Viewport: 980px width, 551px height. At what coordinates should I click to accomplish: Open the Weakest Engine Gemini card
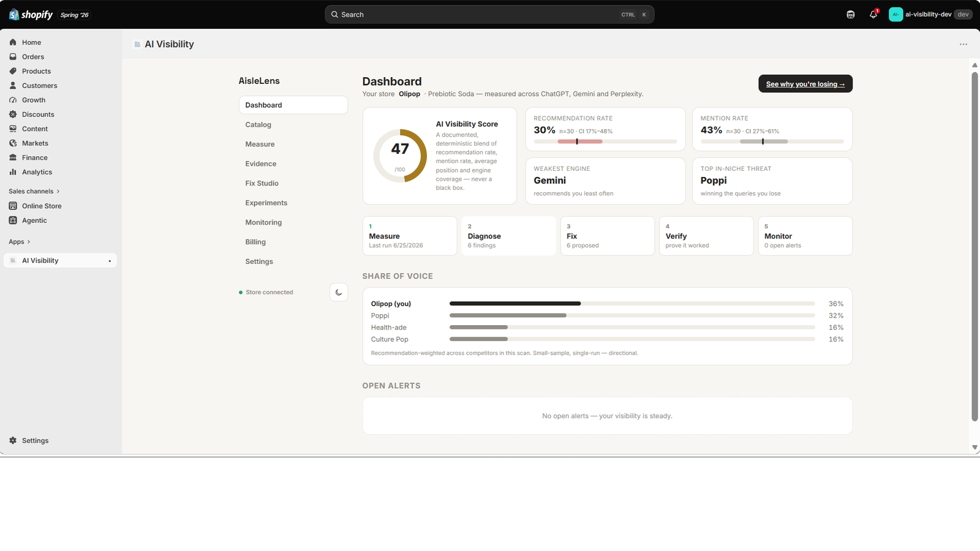click(605, 181)
